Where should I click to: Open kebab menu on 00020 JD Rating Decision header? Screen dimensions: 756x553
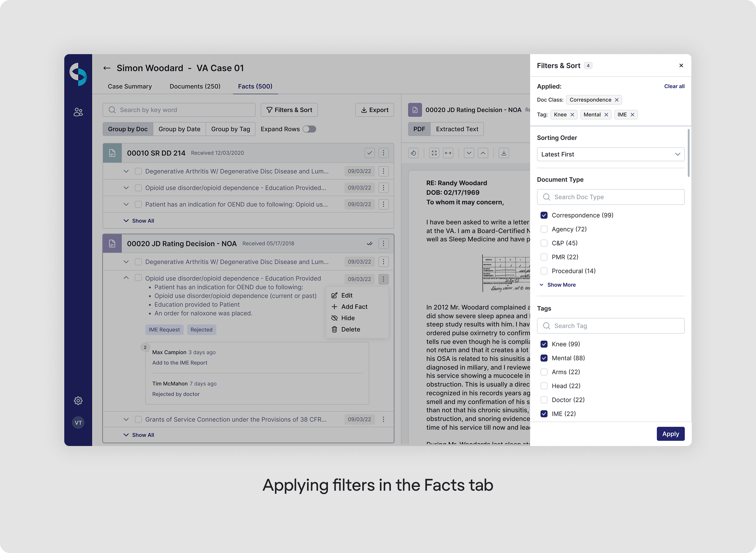(384, 243)
